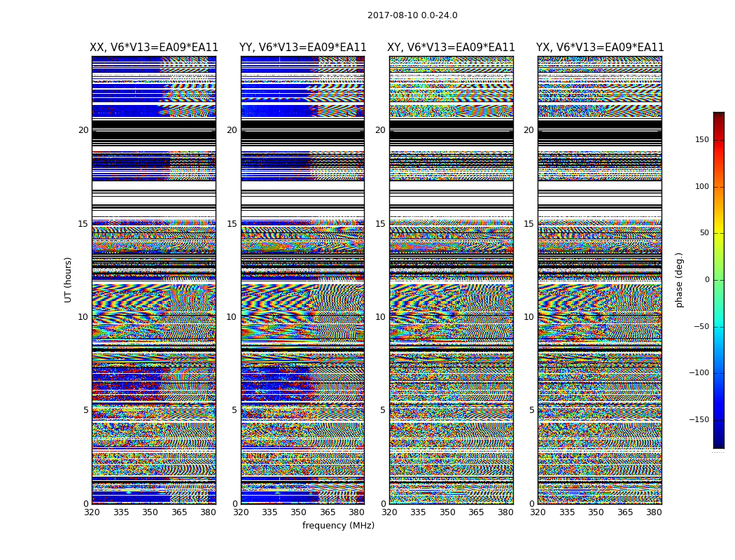
Task: Click colorbar tick label 50
Action: [x=704, y=233]
